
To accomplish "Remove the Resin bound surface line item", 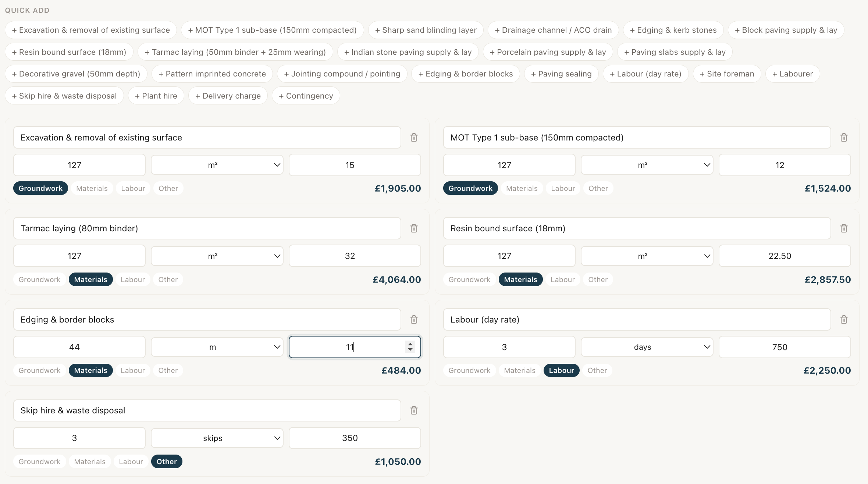I will tap(844, 228).
